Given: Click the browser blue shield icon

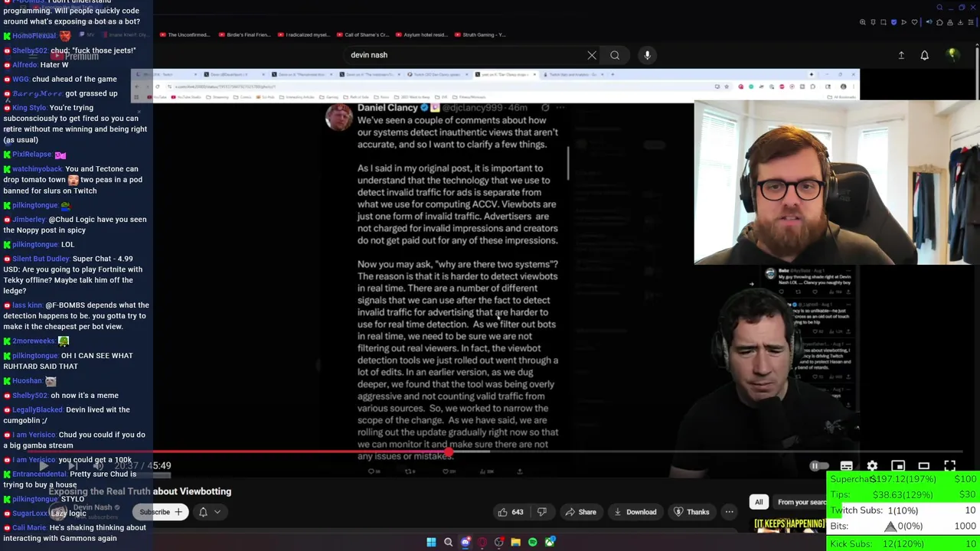Looking at the screenshot, I should click(x=893, y=22).
